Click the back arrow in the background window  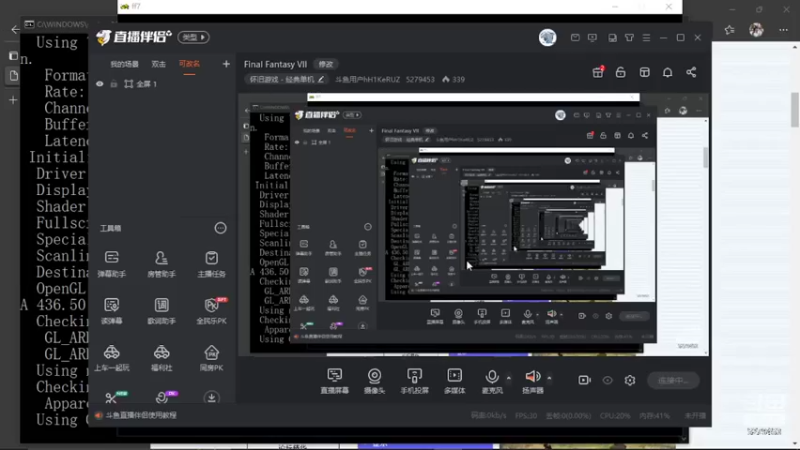[x=15, y=30]
